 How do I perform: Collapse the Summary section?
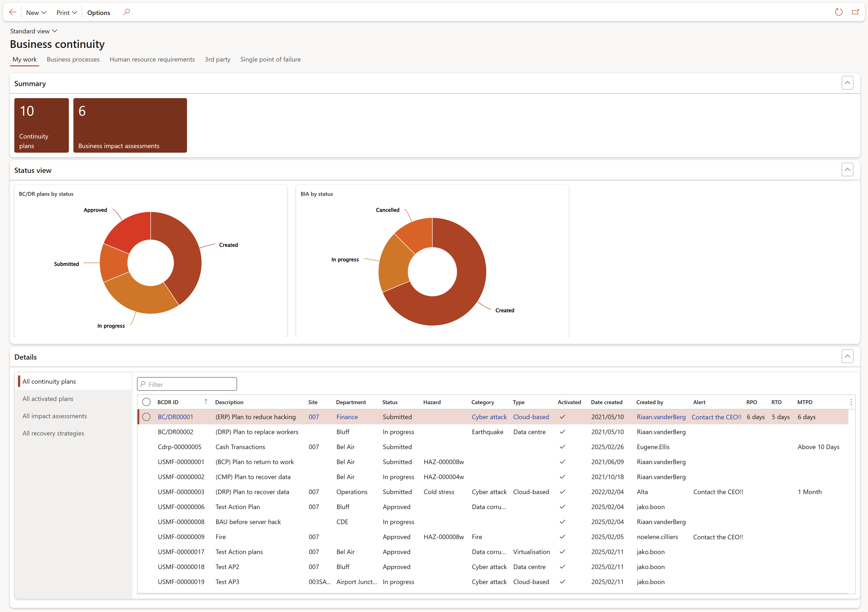click(847, 83)
